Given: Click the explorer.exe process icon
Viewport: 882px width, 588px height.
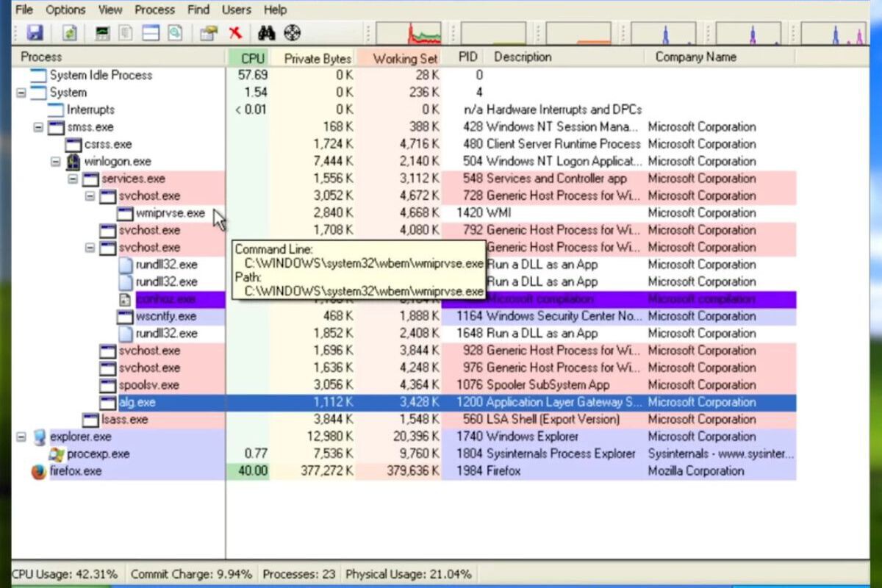Looking at the screenshot, I should point(38,437).
